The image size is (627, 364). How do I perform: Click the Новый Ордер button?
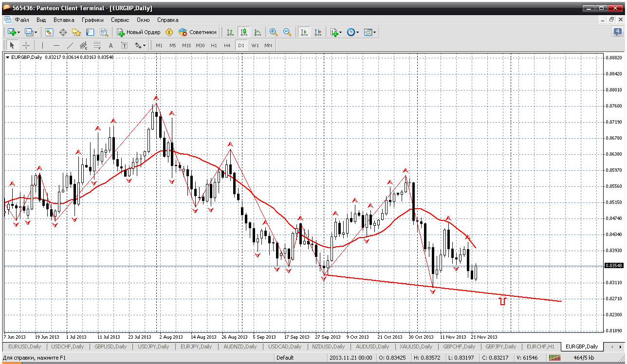[x=138, y=32]
